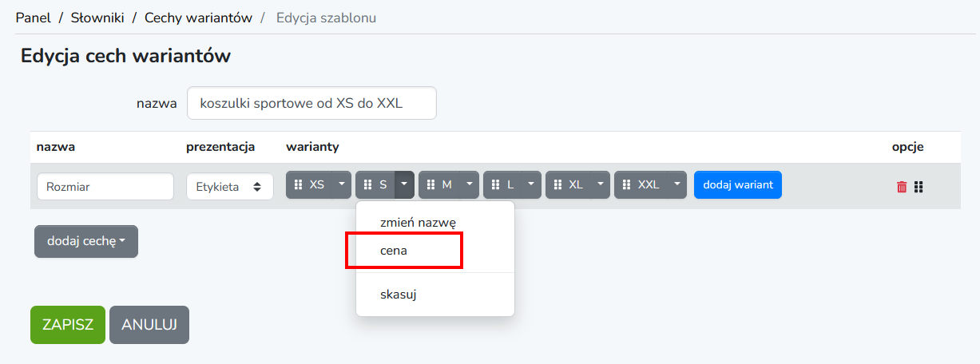Viewport: 980px width, 364px height.
Task: Click the red trash icon for Rozmiar row
Action: 902,187
